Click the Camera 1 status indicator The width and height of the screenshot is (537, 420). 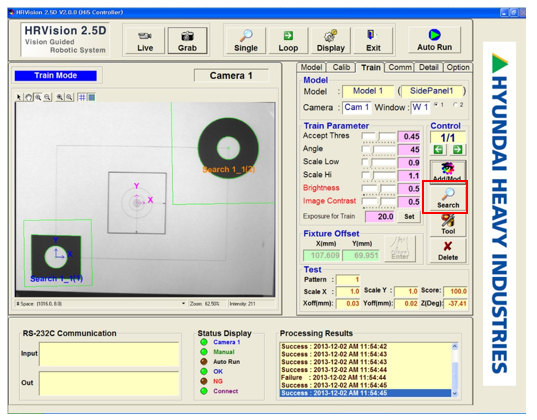point(204,342)
